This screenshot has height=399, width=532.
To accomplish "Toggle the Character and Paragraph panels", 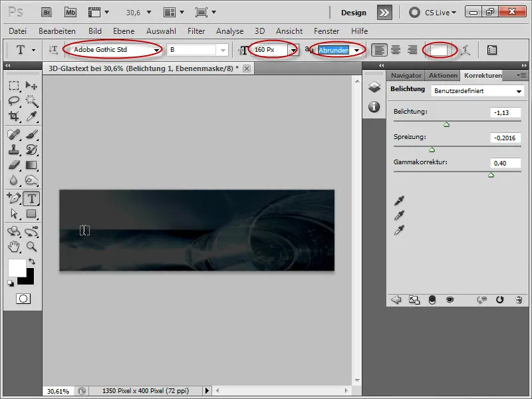I will pos(492,50).
